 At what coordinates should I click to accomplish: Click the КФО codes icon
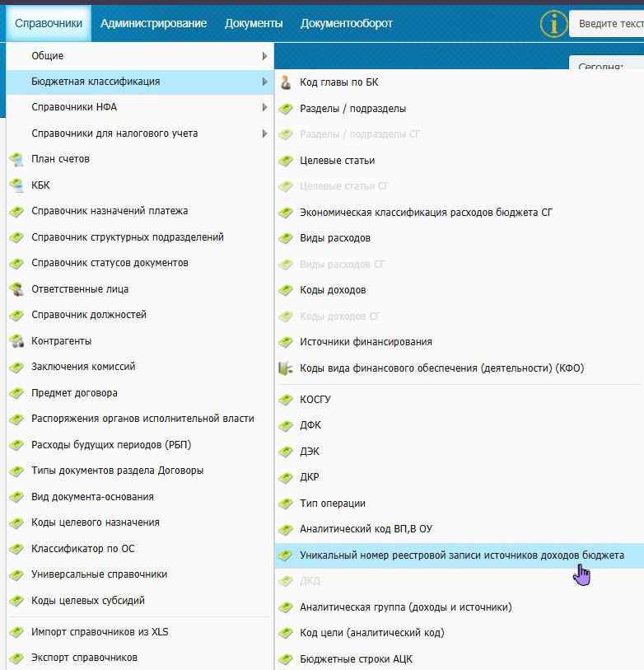pyautogui.click(x=286, y=368)
